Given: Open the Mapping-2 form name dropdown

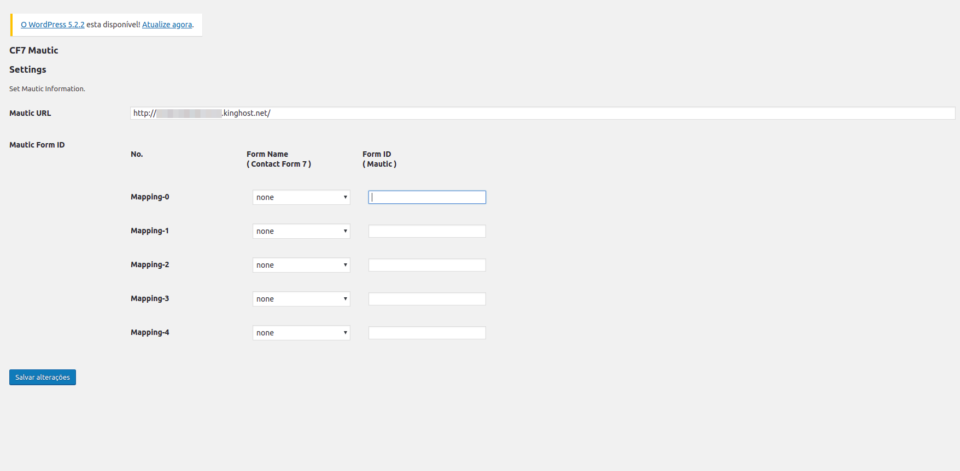Looking at the screenshot, I should pyautogui.click(x=301, y=265).
